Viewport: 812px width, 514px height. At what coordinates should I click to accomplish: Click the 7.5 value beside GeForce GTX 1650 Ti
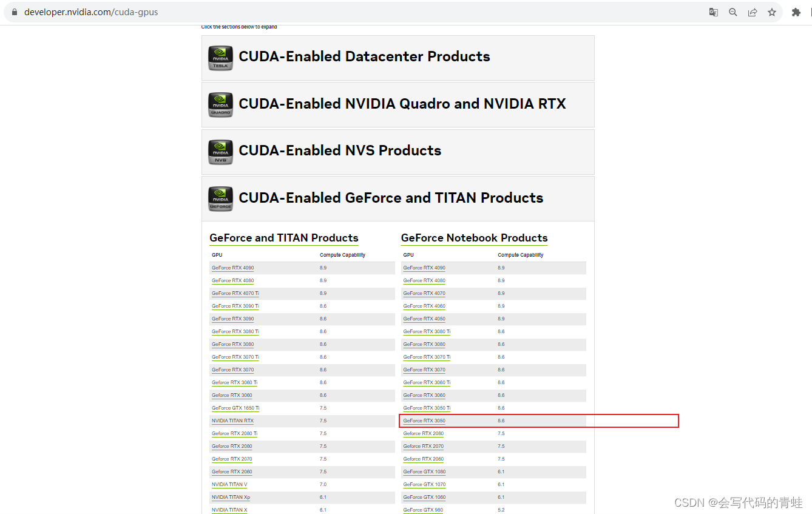click(x=323, y=408)
